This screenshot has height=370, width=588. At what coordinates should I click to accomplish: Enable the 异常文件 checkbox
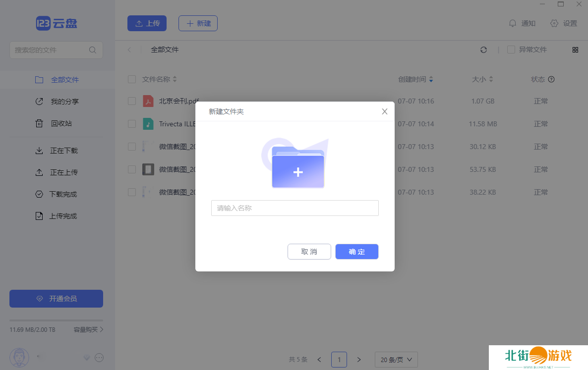511,50
